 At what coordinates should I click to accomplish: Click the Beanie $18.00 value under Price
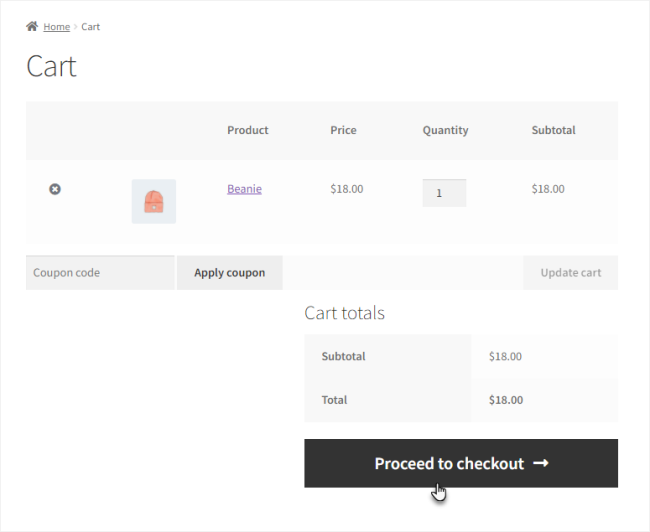[x=347, y=189]
